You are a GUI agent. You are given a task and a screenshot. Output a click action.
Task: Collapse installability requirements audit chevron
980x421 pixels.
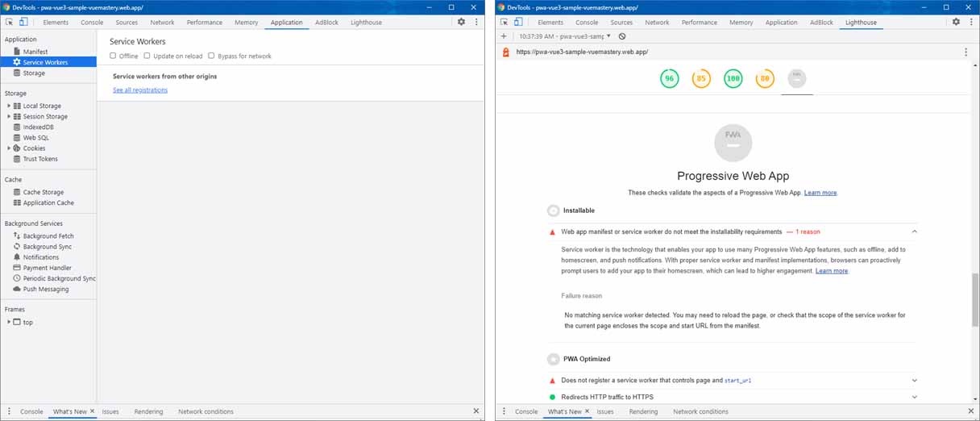(914, 231)
